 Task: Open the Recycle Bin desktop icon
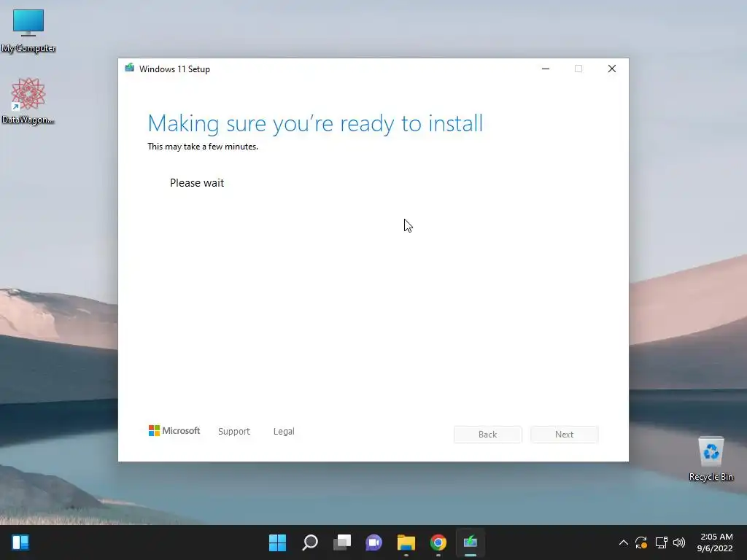coord(711,459)
